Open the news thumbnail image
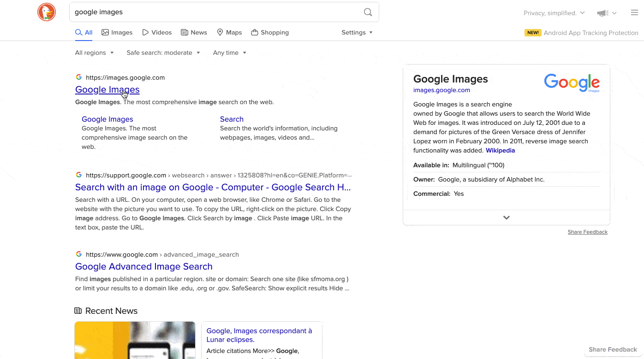644x359 pixels. (x=135, y=340)
